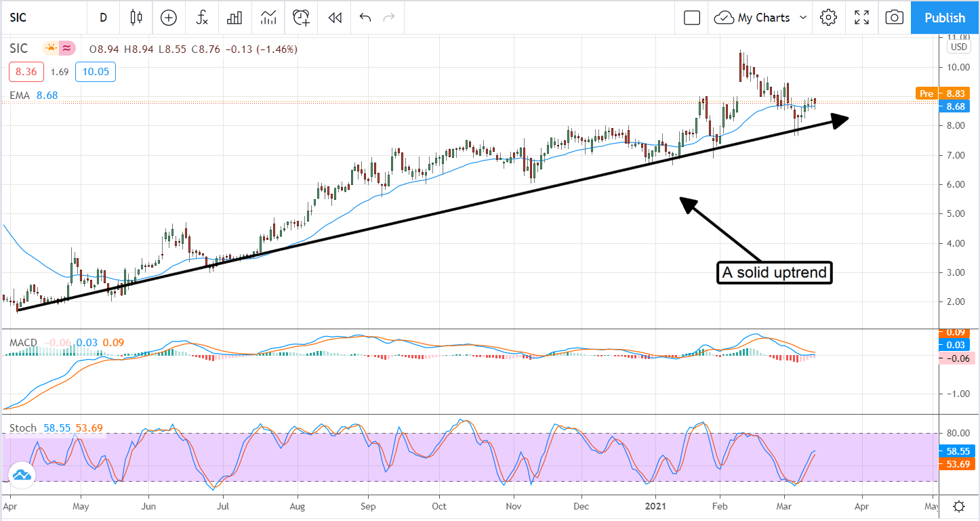Open the Financials bar chart icon
This screenshot has width=980, height=521.
point(234,18)
